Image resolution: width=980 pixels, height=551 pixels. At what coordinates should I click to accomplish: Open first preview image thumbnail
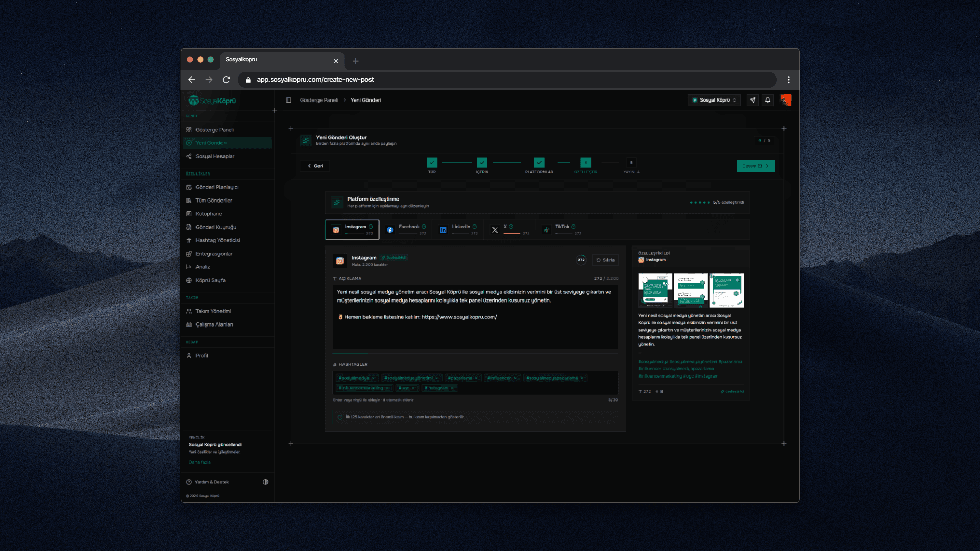coord(655,290)
